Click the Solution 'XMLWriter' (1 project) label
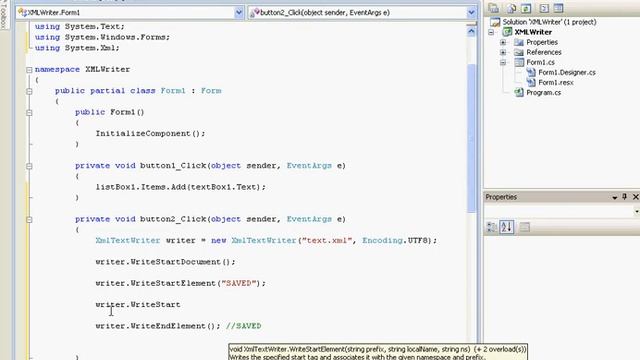 (549, 22)
